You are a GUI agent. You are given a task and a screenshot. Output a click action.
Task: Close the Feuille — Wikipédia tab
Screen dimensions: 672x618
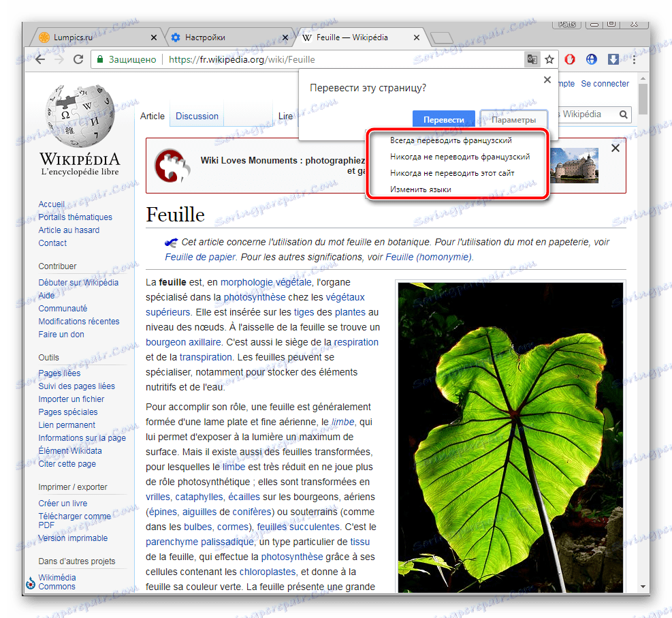[x=416, y=37]
